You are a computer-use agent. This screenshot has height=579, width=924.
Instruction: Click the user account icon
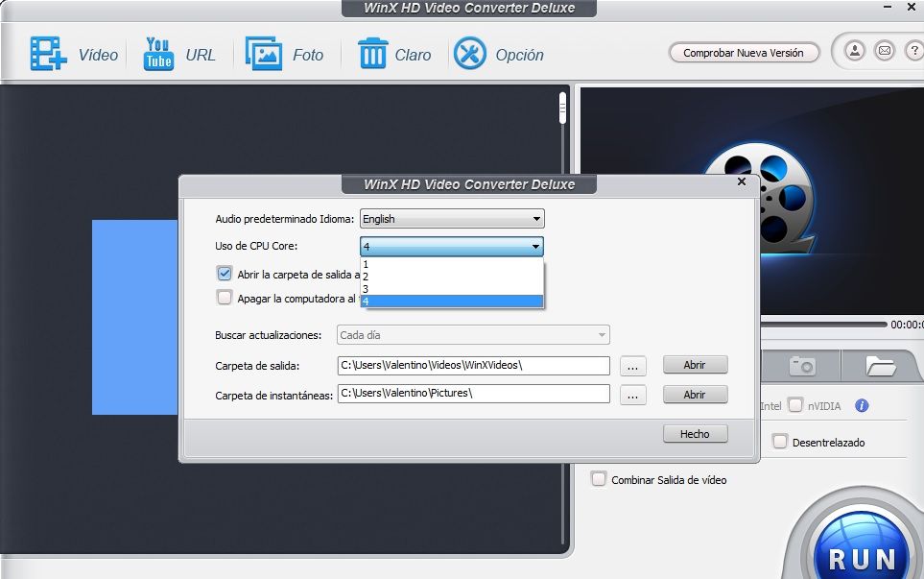tap(855, 51)
